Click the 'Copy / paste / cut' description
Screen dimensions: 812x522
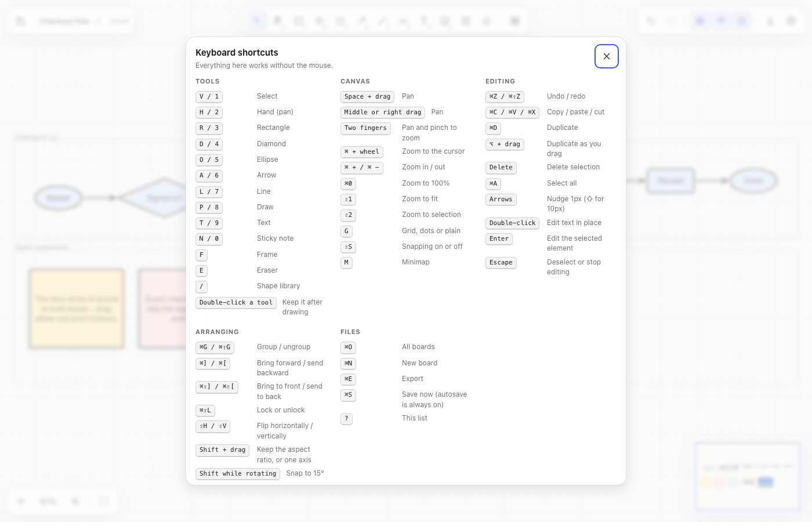(575, 112)
